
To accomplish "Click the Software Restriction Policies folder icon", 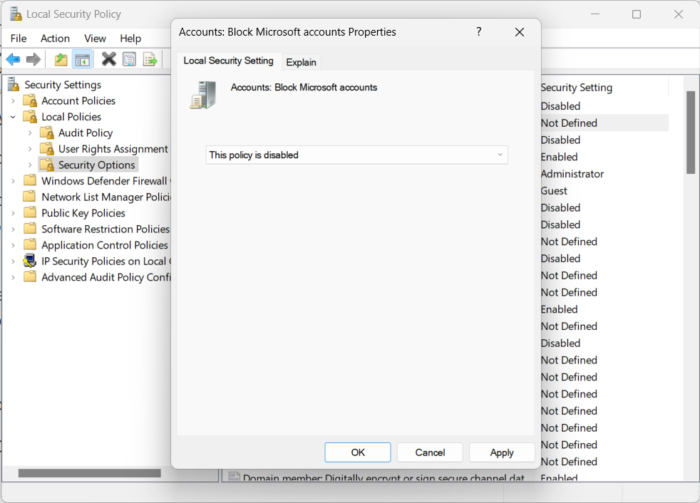I will point(30,229).
